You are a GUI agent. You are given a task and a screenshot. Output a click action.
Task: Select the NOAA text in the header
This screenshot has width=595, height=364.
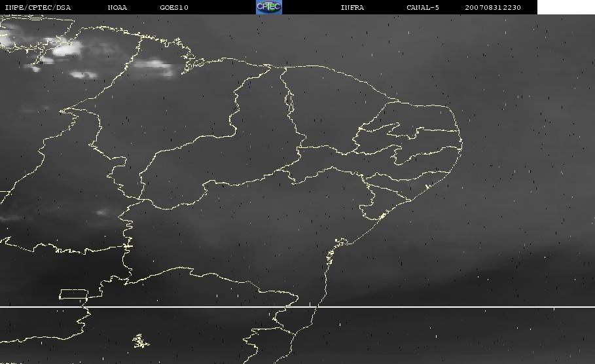click(x=117, y=8)
